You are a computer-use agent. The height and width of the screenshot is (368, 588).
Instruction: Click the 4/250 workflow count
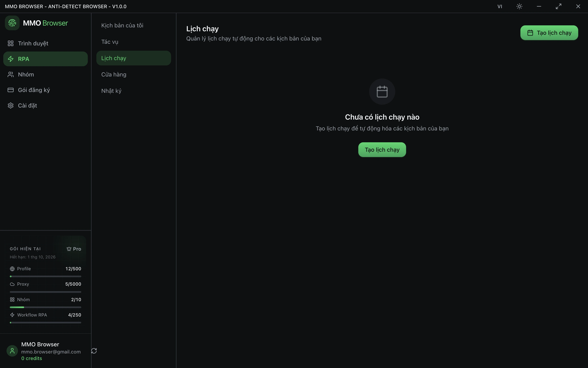(75, 315)
